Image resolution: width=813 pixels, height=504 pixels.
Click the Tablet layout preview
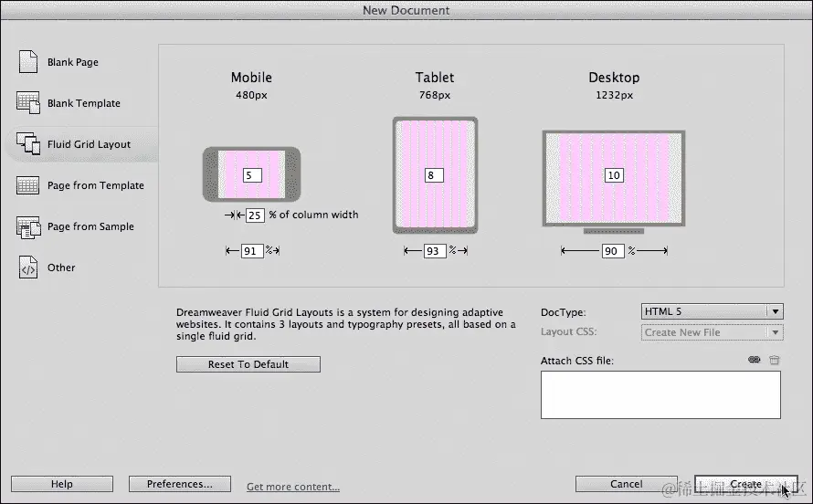point(435,175)
